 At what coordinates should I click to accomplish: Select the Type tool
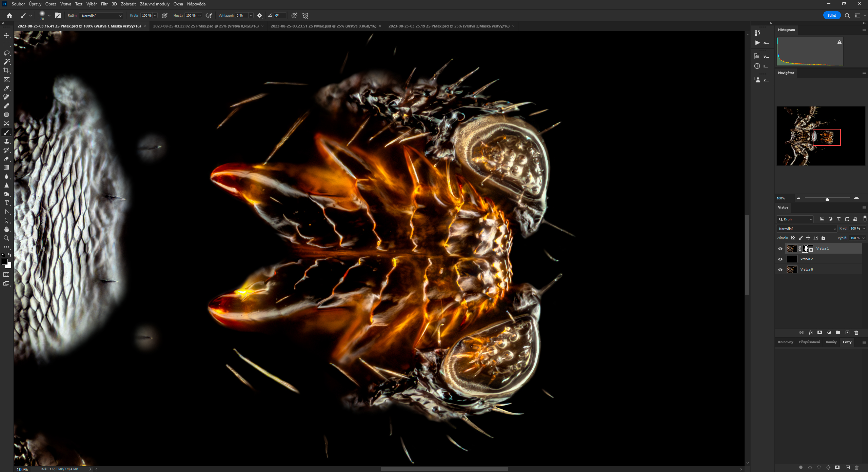click(x=6, y=203)
